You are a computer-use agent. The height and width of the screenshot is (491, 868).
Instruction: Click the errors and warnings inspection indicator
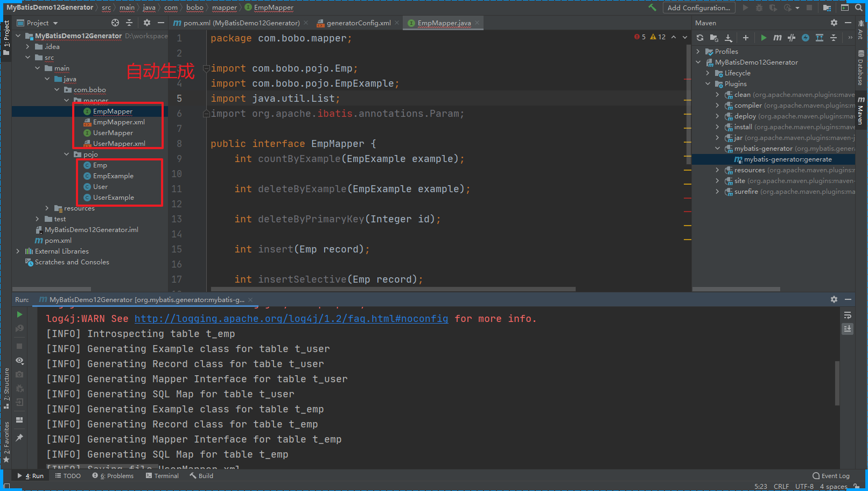650,37
